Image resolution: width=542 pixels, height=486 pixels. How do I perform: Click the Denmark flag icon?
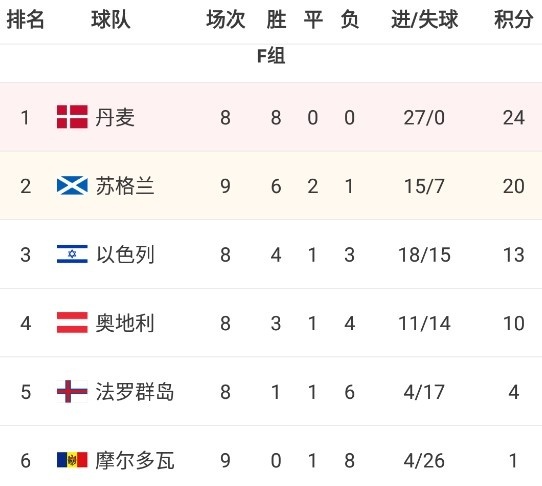point(72,117)
